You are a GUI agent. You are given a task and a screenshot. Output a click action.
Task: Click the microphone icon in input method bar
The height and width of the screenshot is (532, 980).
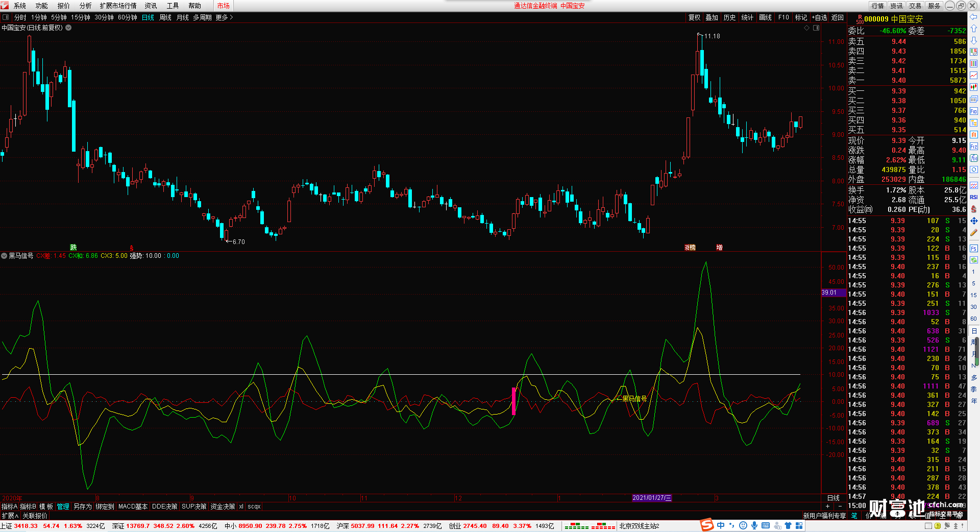pyautogui.click(x=754, y=525)
